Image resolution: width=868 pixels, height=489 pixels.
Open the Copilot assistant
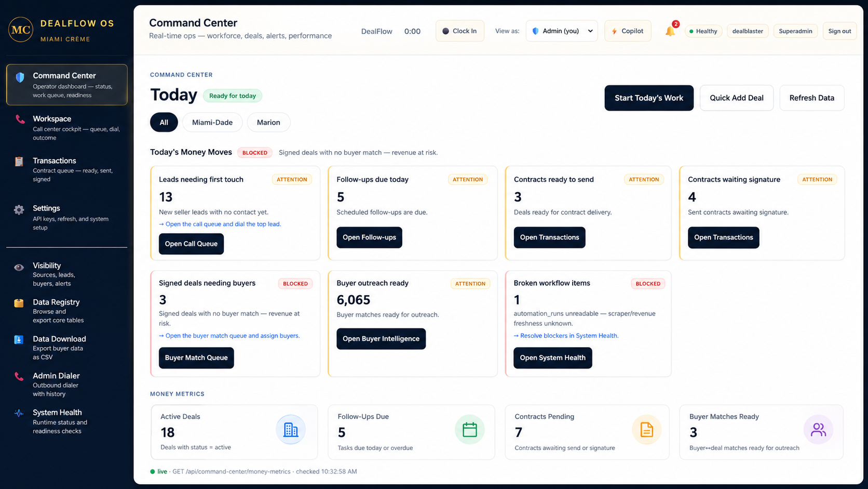pyautogui.click(x=628, y=31)
